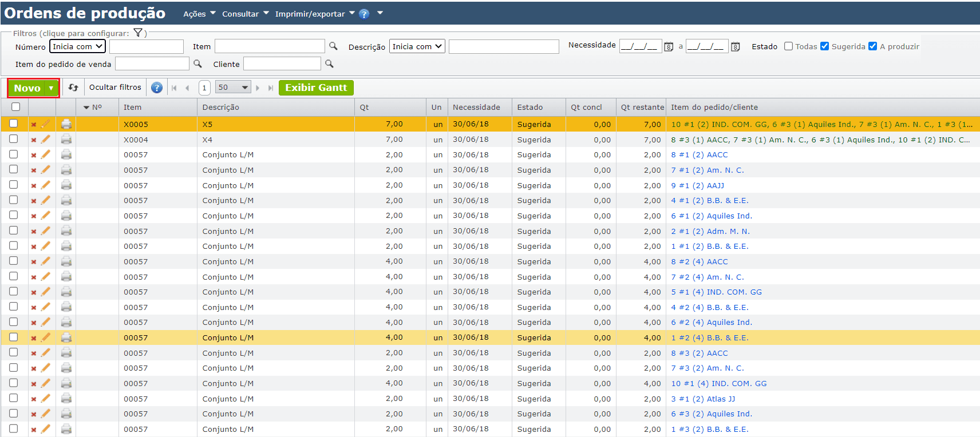
Task: Search customer with Cliente magnifier icon
Action: tap(329, 63)
